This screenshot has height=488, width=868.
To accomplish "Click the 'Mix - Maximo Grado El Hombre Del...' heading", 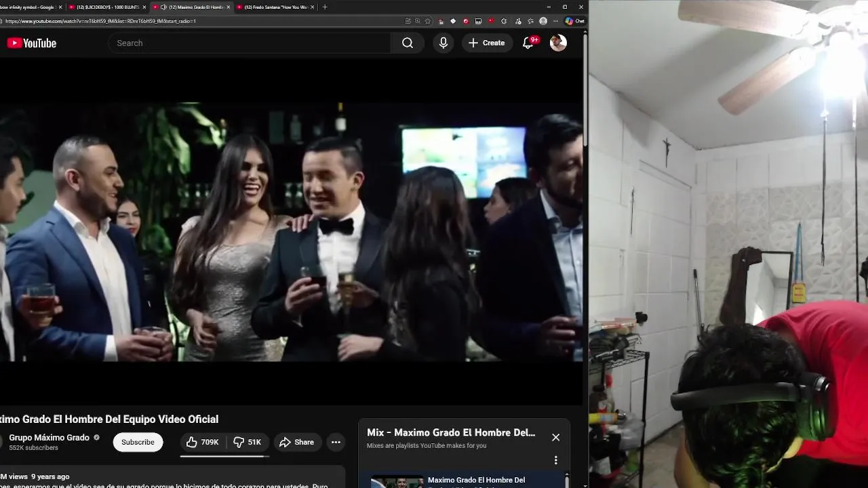I will [x=451, y=432].
